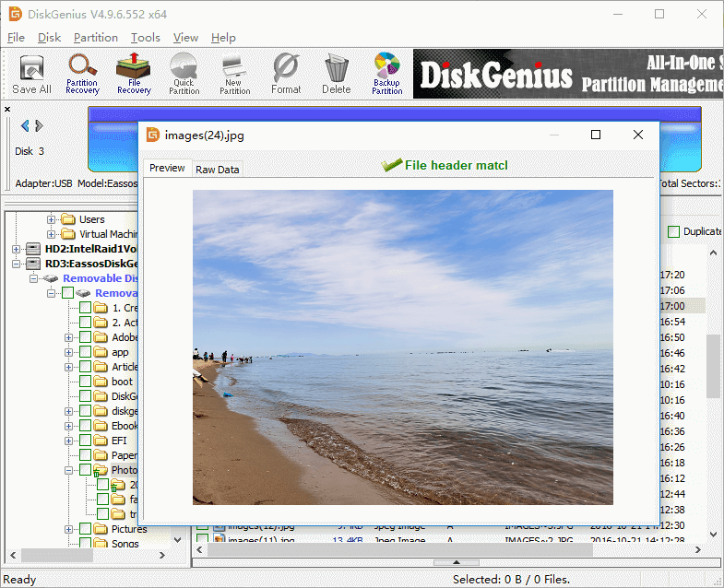This screenshot has height=588, width=724.
Task: Click the Format toolbar icon
Action: click(x=285, y=74)
